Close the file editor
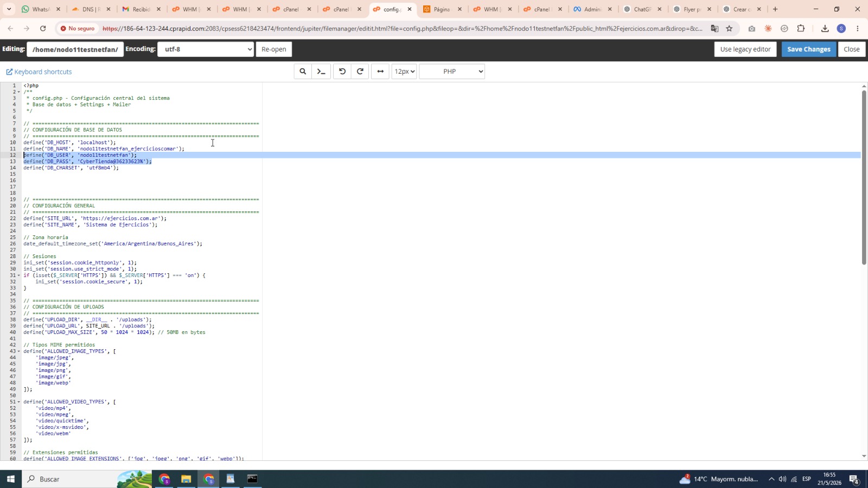Image resolution: width=868 pixels, height=488 pixels. 851,49
